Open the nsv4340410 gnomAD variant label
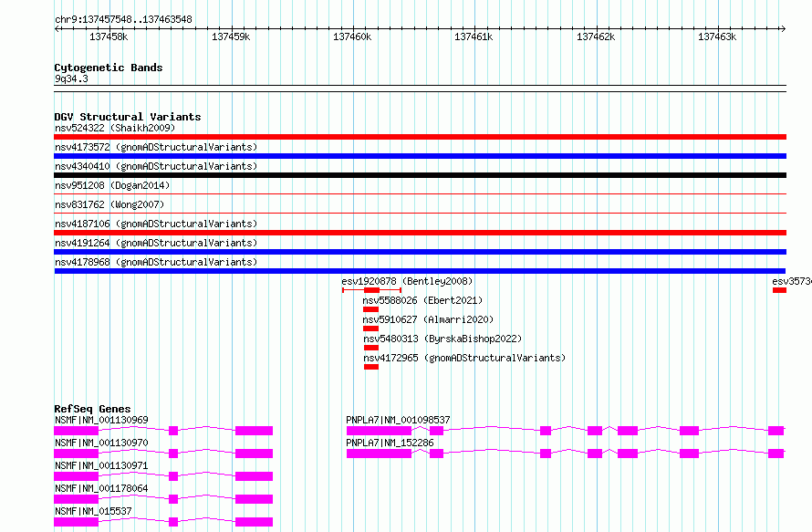 [x=156, y=166]
